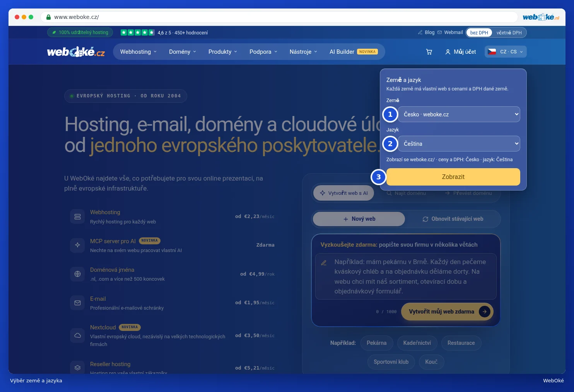The height and width of the screenshot is (392, 574).
Task: Expand the Webhosting menu
Action: [138, 52]
